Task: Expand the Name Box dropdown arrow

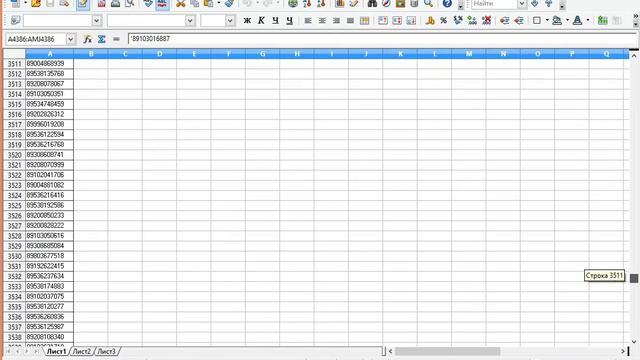Action: pos(71,39)
